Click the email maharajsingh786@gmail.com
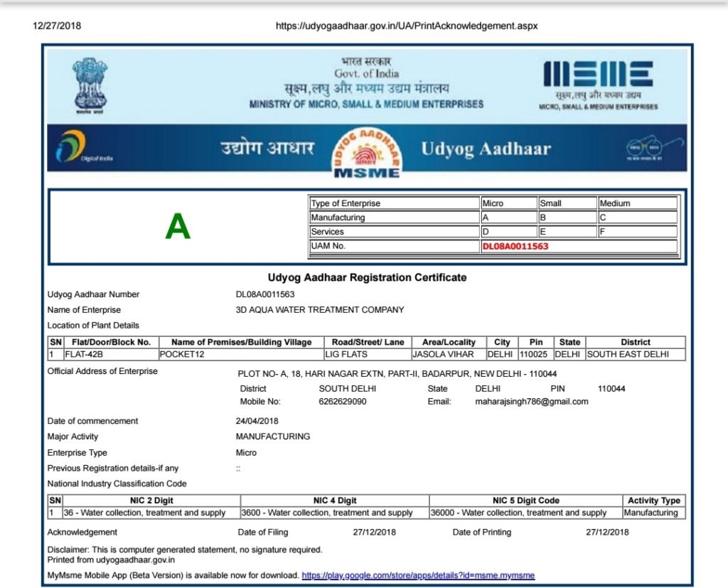Image resolution: width=728 pixels, height=588 pixels. pyautogui.click(x=532, y=402)
